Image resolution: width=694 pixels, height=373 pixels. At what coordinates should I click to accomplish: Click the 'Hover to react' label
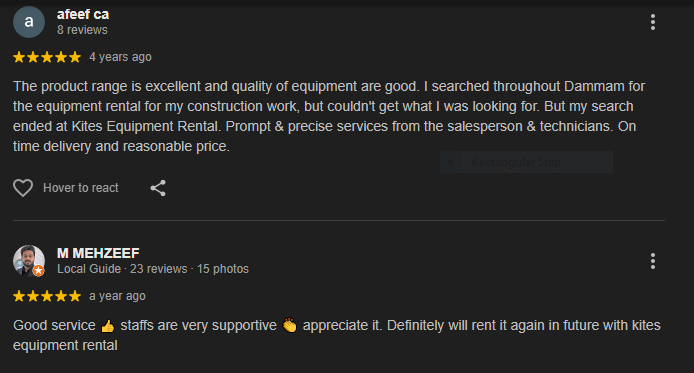(x=81, y=188)
